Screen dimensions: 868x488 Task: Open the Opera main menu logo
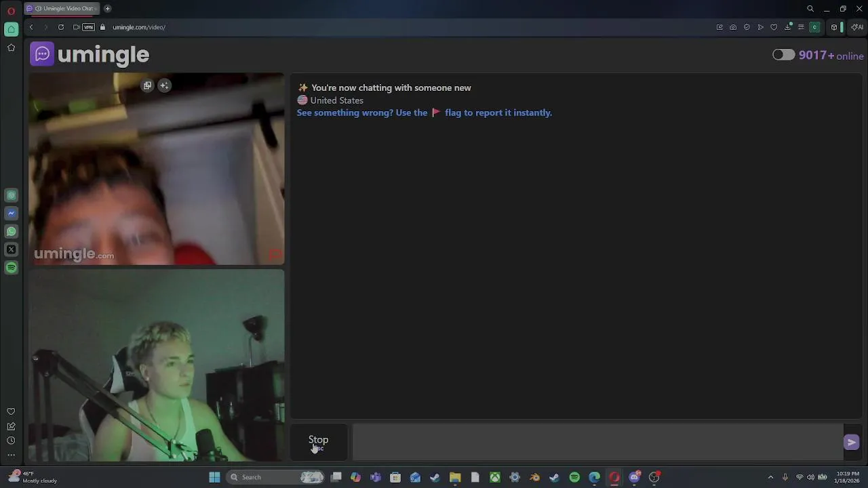click(x=11, y=11)
